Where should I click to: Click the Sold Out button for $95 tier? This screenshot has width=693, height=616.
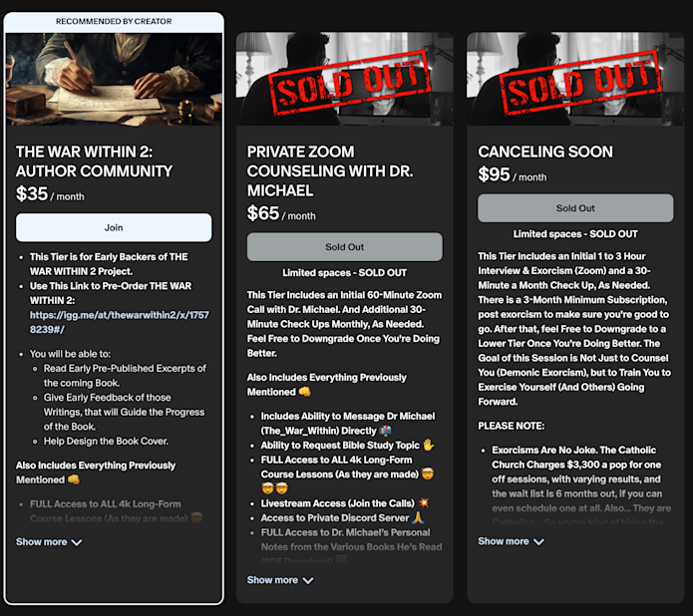(x=575, y=208)
